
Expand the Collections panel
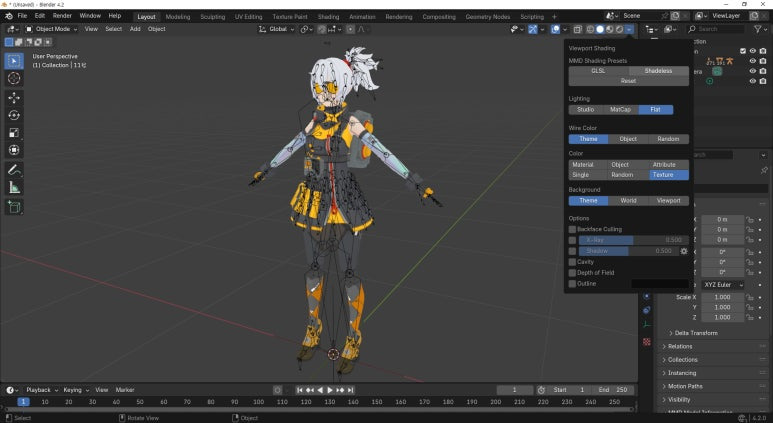point(682,360)
